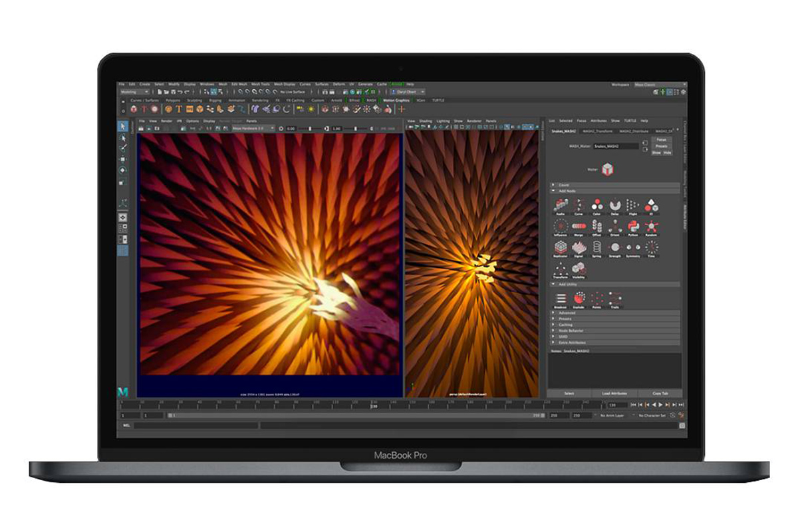Expand the Advanced section
Image resolution: width=798 pixels, height=532 pixels.
(x=615, y=313)
